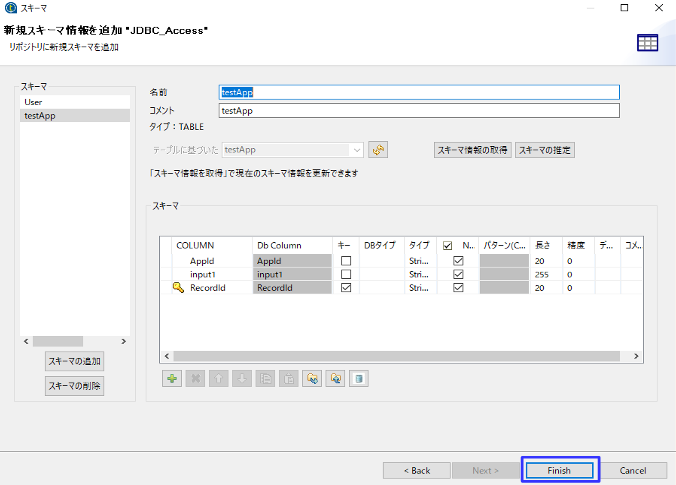Toggle the Nullable header checkbox

pyautogui.click(x=448, y=245)
